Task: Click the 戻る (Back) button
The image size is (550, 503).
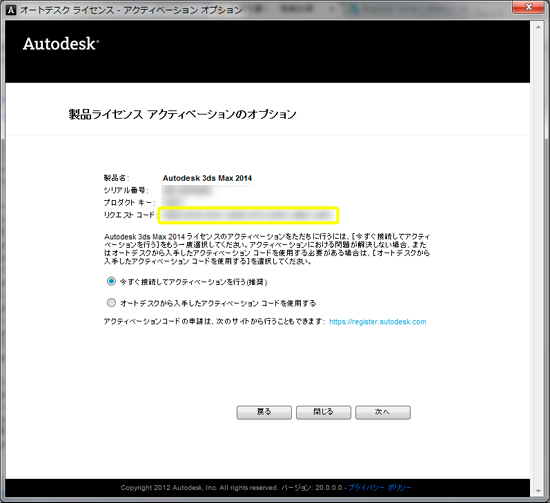Action: coord(264,413)
